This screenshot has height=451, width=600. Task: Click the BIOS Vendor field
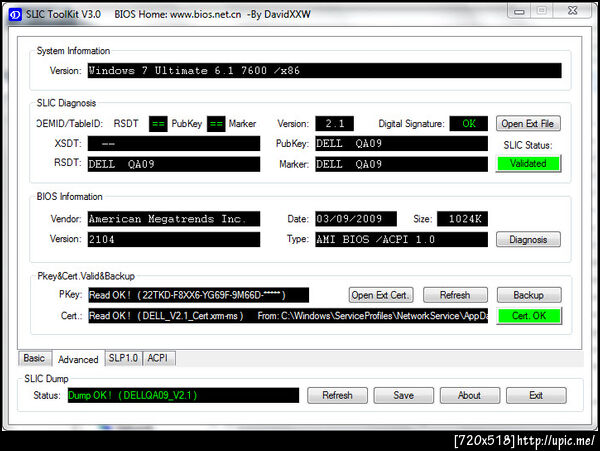(x=174, y=219)
